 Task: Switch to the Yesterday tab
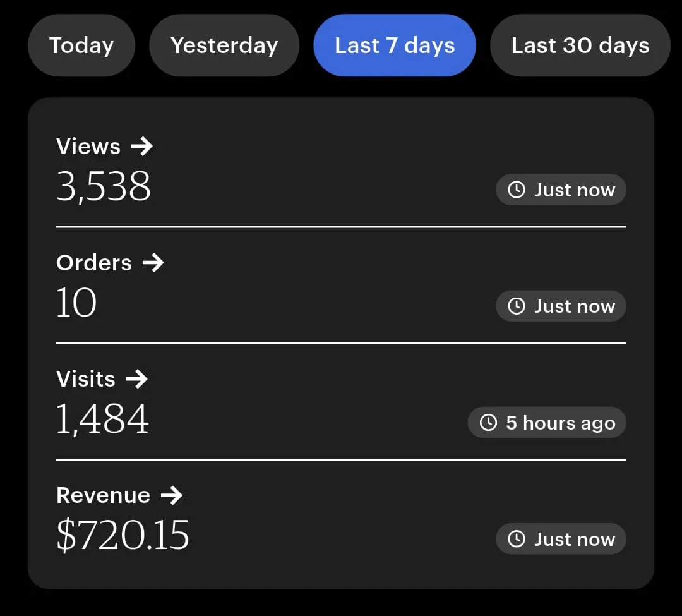pyautogui.click(x=224, y=45)
